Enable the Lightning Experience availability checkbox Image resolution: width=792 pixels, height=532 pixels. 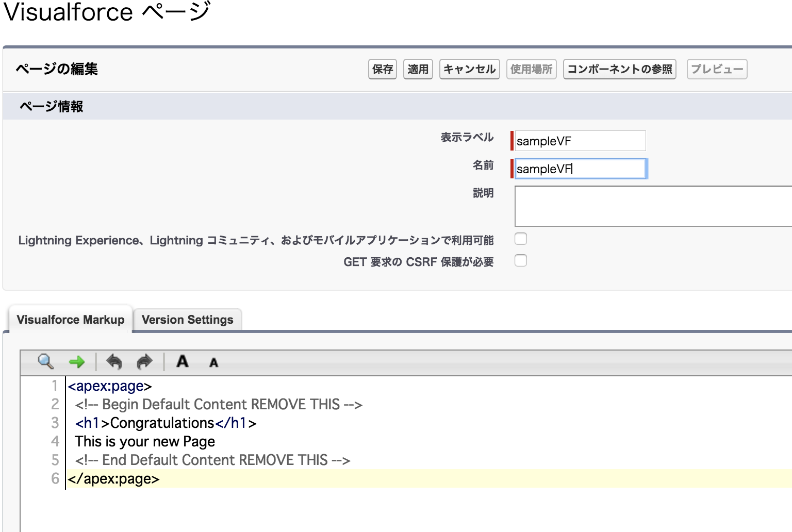pos(521,239)
